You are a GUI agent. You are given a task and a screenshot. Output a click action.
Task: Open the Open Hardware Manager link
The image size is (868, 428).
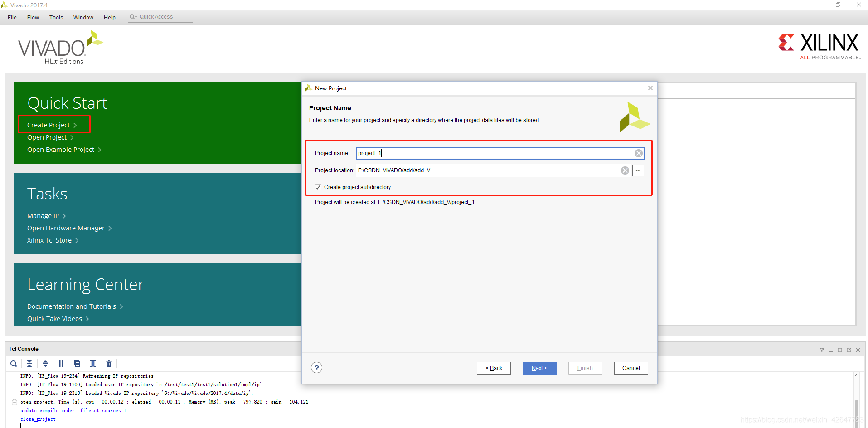[x=66, y=228]
